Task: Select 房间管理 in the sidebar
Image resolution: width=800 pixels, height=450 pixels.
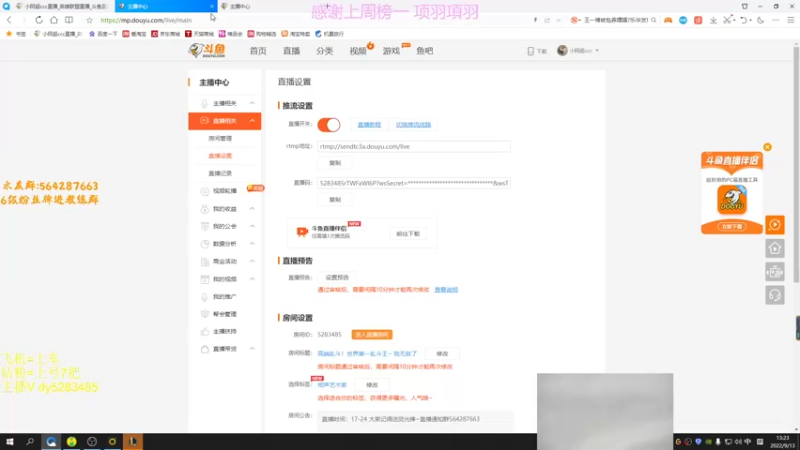Action: (x=220, y=138)
